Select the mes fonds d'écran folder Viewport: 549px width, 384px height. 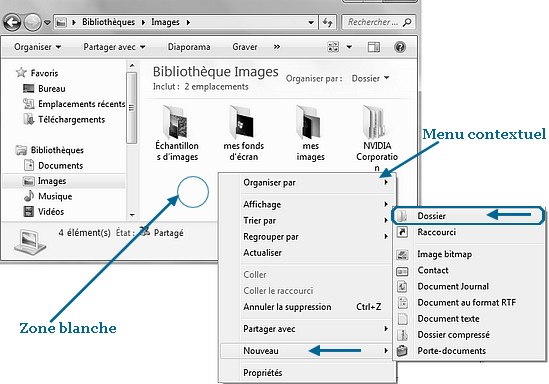pyautogui.click(x=244, y=134)
